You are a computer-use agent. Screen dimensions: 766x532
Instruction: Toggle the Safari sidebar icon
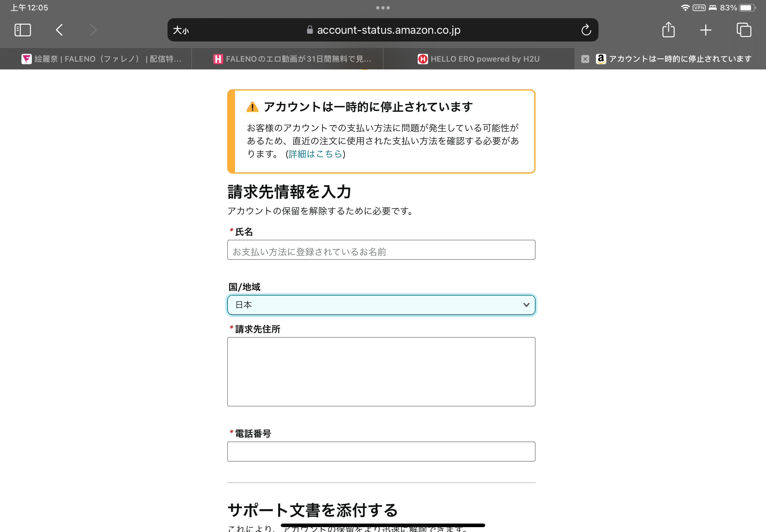[23, 30]
